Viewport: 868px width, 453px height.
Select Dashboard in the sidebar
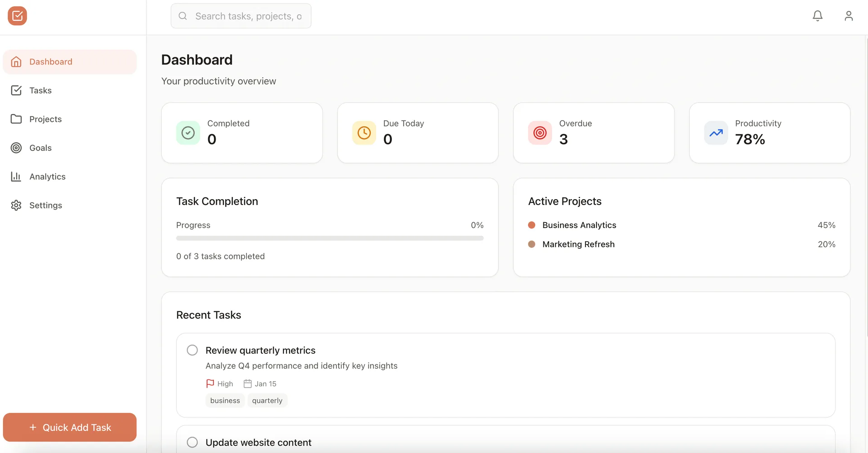70,61
